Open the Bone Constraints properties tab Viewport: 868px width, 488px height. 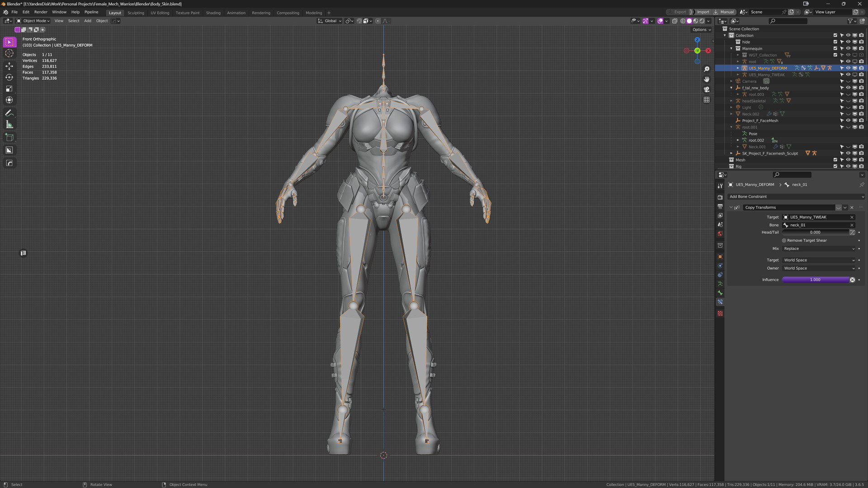(720, 302)
